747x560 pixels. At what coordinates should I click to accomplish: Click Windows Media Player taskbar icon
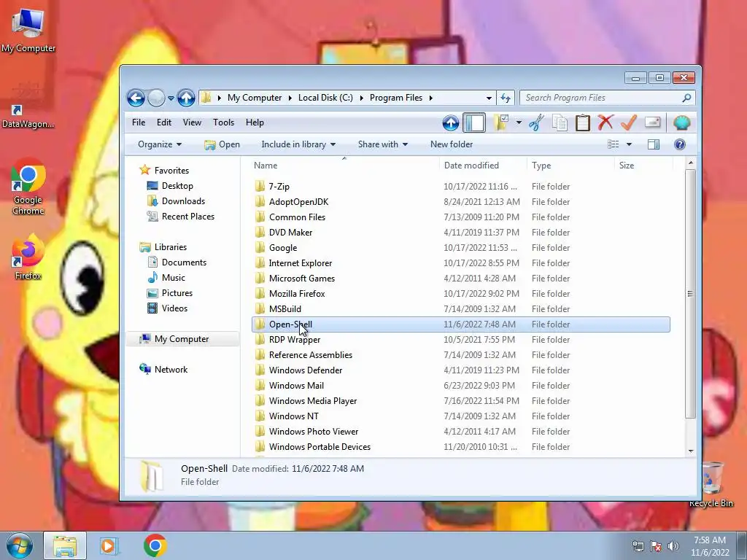click(109, 545)
